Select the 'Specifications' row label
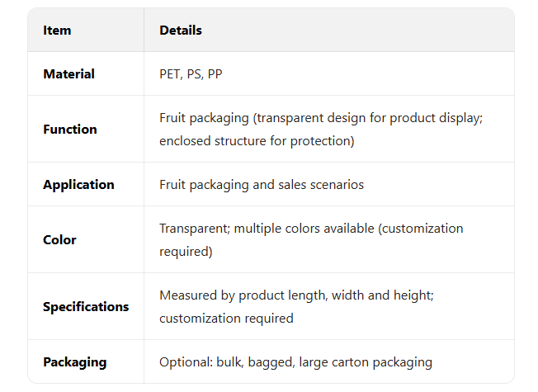The width and height of the screenshot is (538, 392). click(x=86, y=307)
